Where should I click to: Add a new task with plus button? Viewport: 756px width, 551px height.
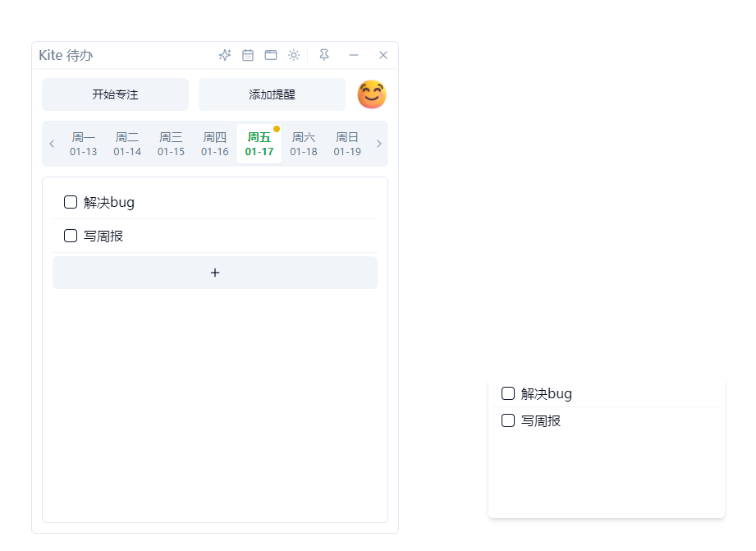[215, 273]
